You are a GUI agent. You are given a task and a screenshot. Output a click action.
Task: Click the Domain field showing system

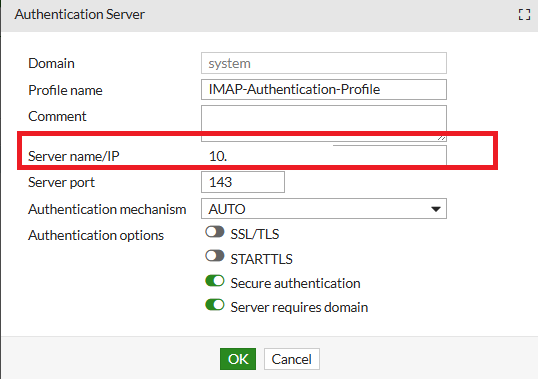tap(324, 63)
